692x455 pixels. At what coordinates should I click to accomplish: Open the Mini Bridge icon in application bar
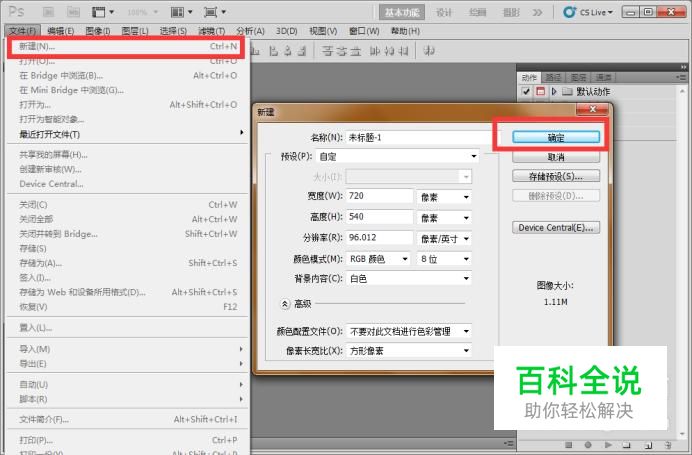[73, 12]
